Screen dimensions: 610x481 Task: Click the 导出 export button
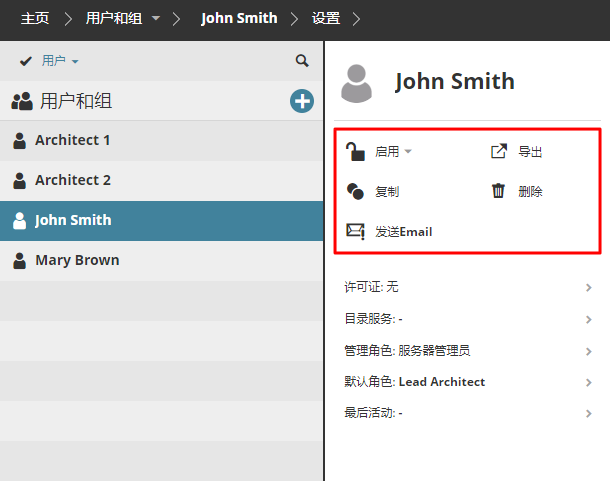517,151
